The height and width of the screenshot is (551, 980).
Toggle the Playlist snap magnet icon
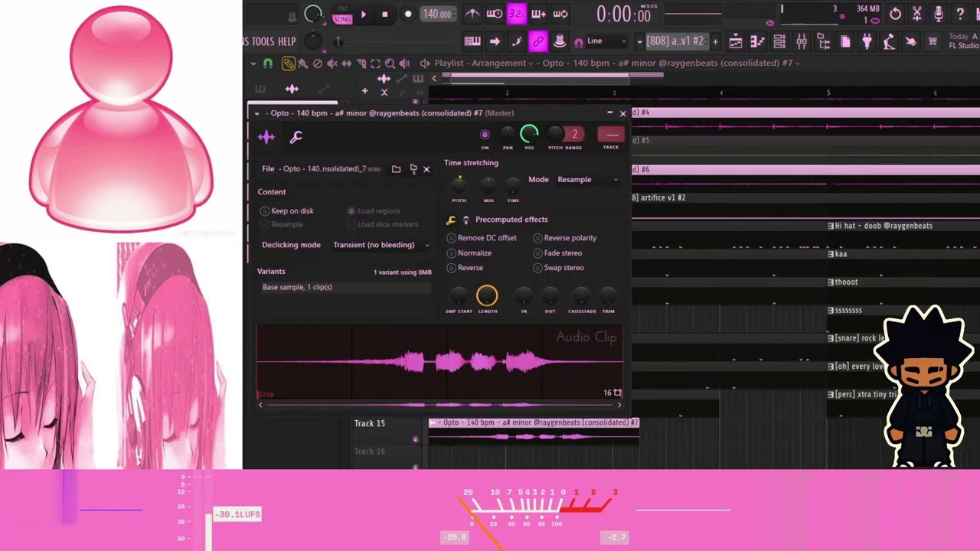click(x=268, y=64)
